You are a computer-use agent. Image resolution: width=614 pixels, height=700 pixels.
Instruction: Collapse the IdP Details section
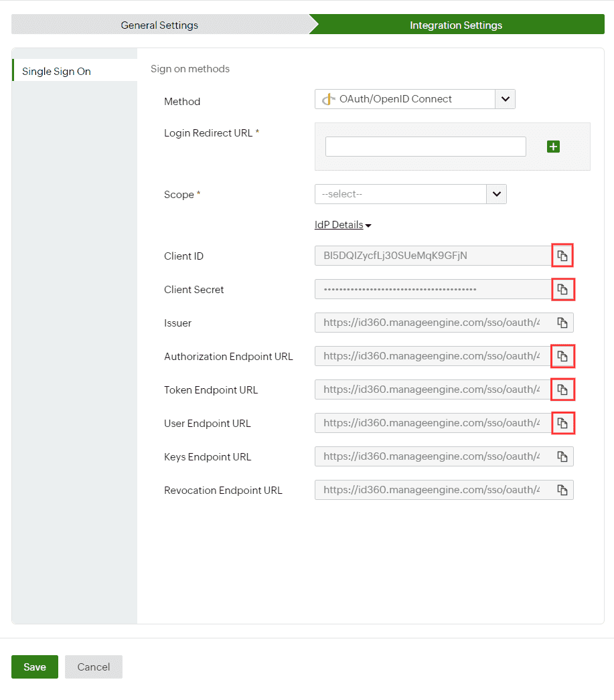click(x=343, y=225)
